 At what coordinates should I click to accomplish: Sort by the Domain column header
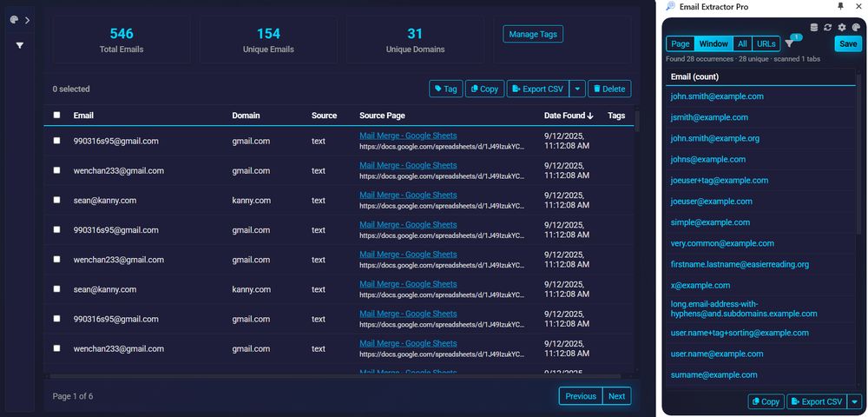click(x=246, y=116)
